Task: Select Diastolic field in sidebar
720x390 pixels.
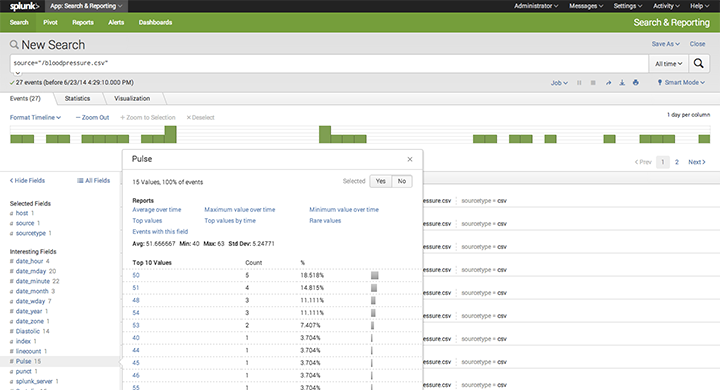Action: click(x=28, y=331)
